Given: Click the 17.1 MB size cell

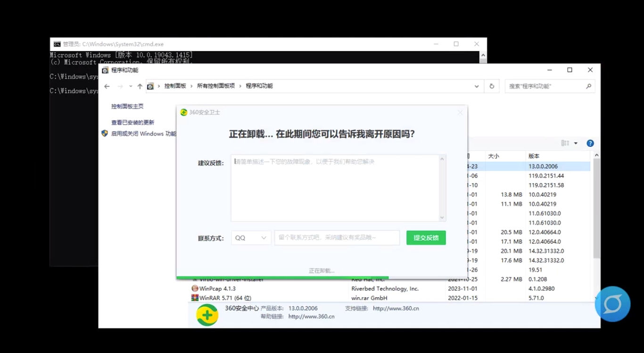Looking at the screenshot, I should [512, 242].
